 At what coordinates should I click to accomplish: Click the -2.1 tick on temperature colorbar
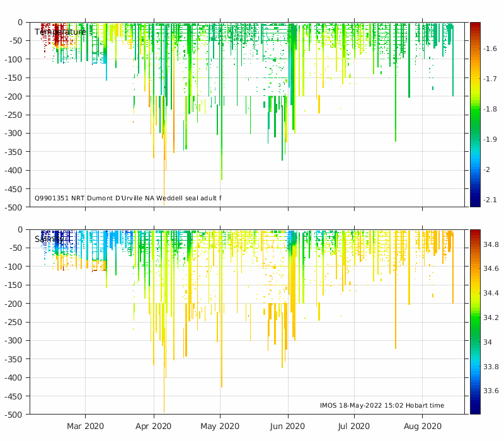point(490,200)
